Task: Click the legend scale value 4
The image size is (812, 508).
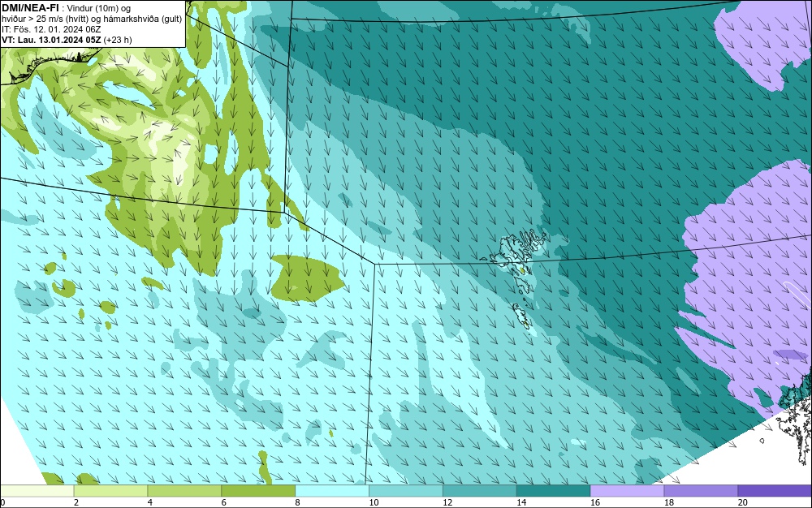Action: click(x=149, y=502)
